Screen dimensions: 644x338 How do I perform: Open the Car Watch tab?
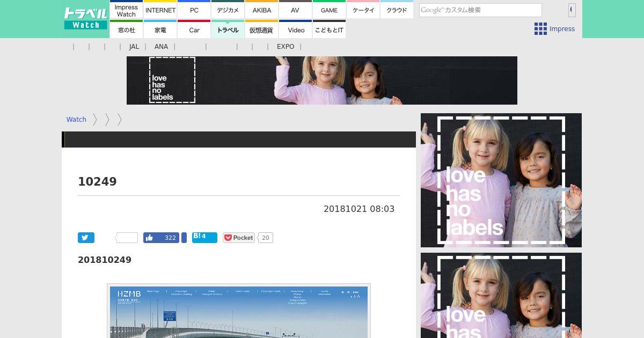(x=194, y=30)
